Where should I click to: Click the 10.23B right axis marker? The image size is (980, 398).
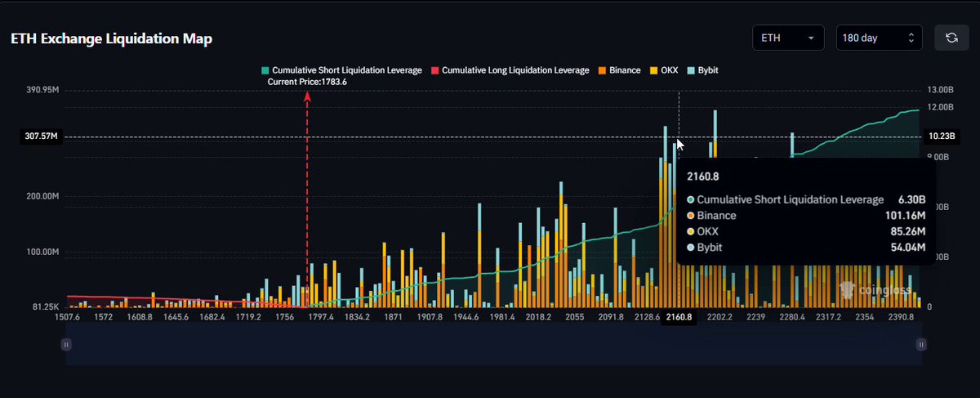941,136
